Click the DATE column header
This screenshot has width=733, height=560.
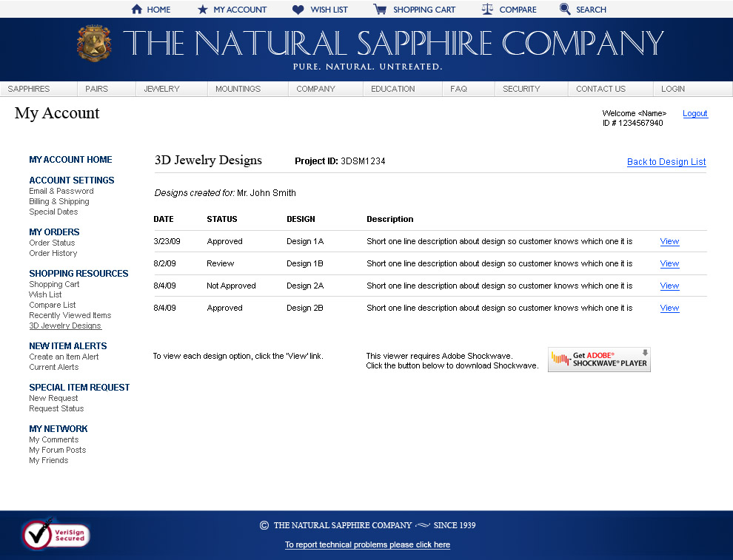pos(164,219)
